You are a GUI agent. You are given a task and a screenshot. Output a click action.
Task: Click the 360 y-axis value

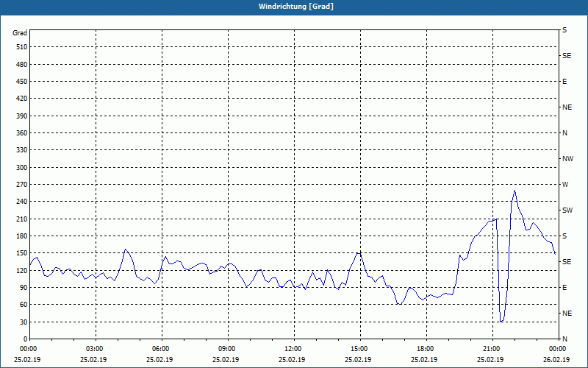pyautogui.click(x=21, y=133)
